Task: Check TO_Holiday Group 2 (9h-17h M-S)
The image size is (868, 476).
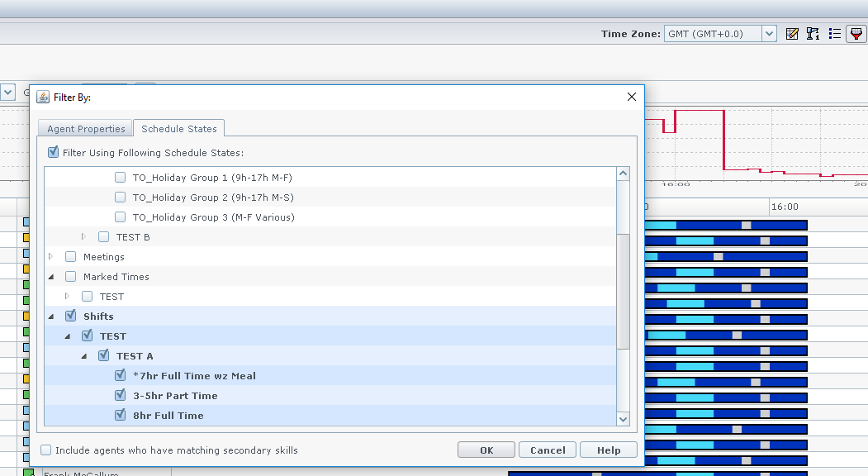Action: click(120, 197)
